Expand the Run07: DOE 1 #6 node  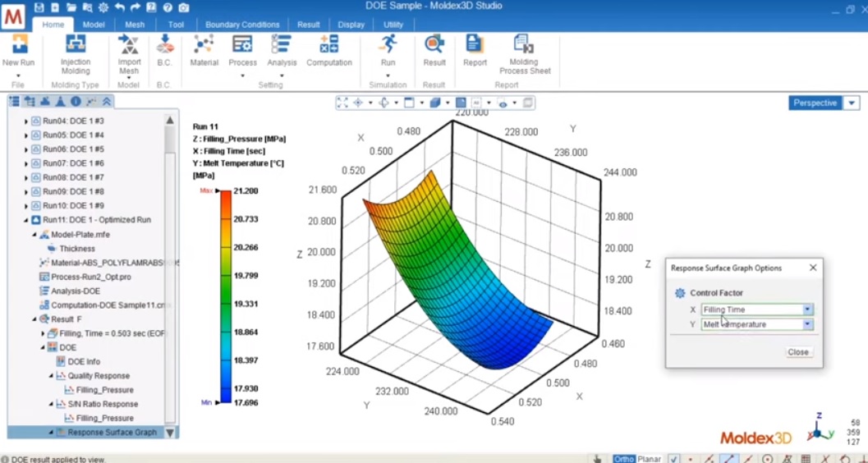[25, 163]
